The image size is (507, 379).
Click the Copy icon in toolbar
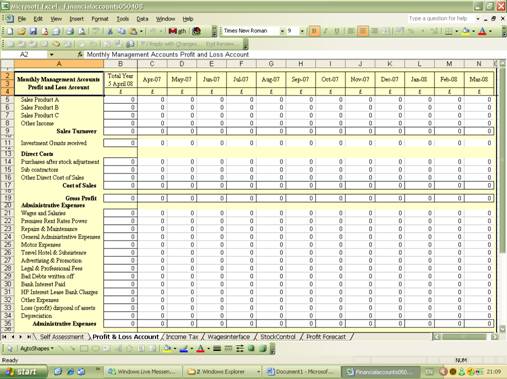tap(121, 31)
